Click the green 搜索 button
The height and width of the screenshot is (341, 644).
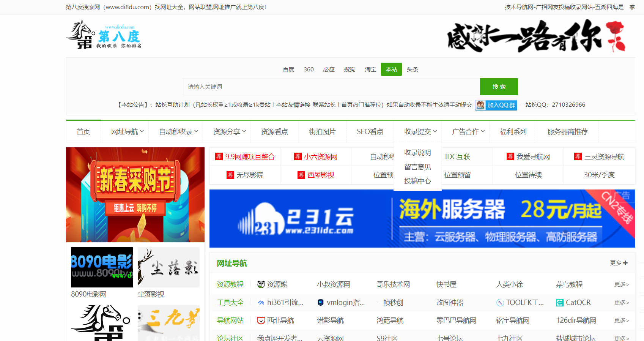point(499,87)
